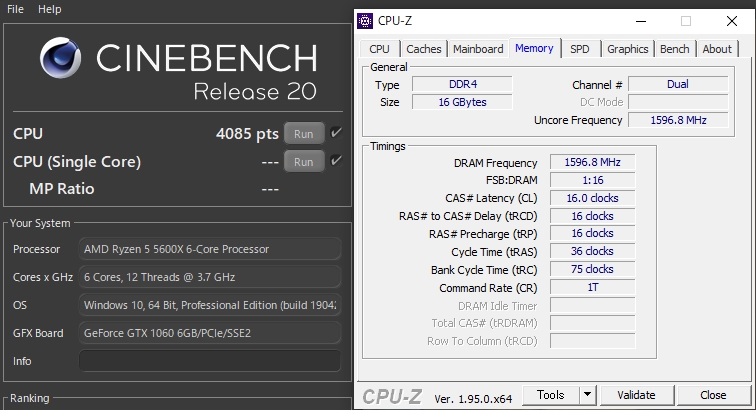Minimize the CPU-Z window
The image size is (756, 410).
tap(641, 21)
